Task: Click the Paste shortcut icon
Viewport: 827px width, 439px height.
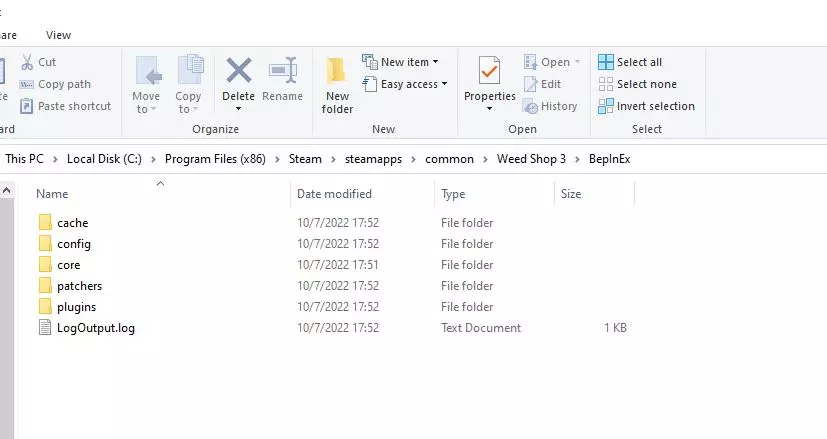Action: coord(26,106)
